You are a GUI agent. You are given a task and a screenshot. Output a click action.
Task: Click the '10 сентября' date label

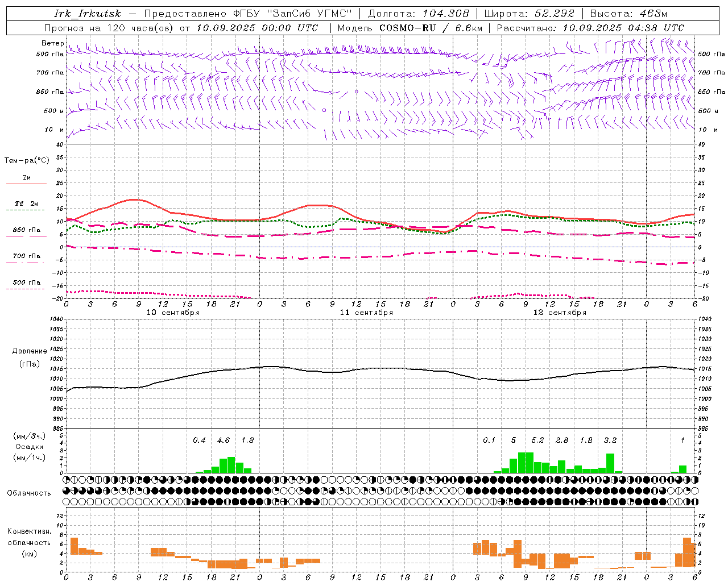pyautogui.click(x=173, y=313)
